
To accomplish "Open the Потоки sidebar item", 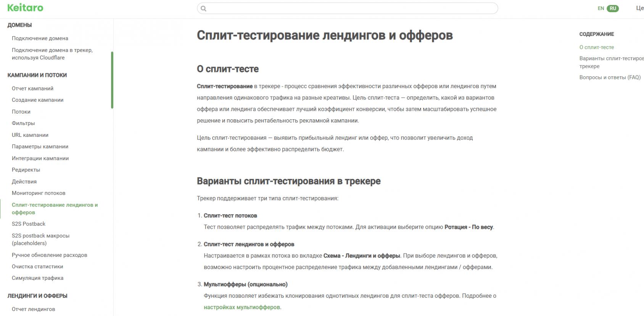I will (x=21, y=112).
